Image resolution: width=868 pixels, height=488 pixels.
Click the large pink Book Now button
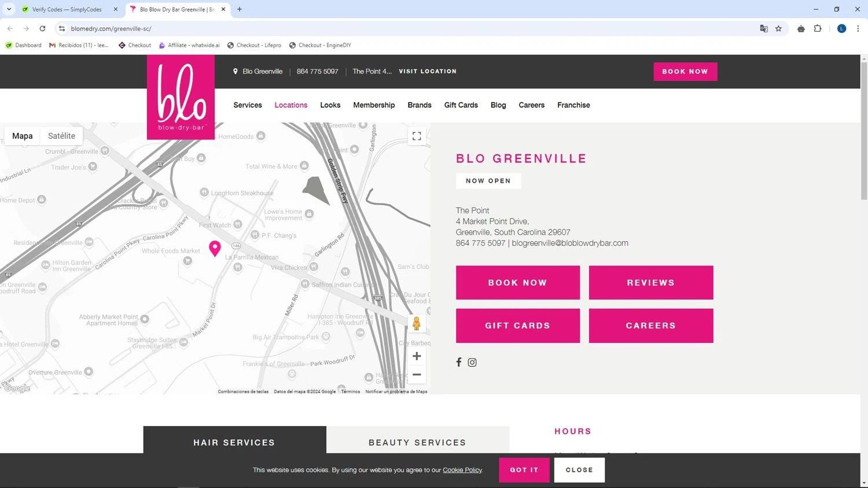coord(518,283)
